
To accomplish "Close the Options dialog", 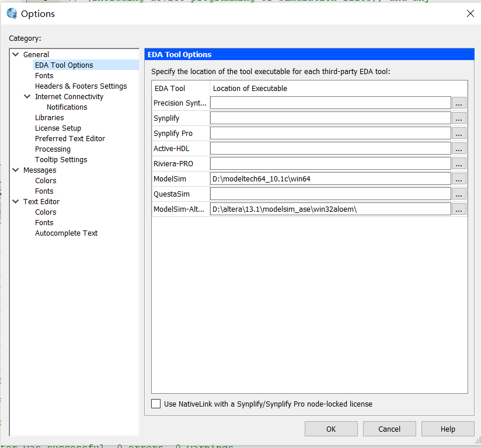I will [470, 13].
